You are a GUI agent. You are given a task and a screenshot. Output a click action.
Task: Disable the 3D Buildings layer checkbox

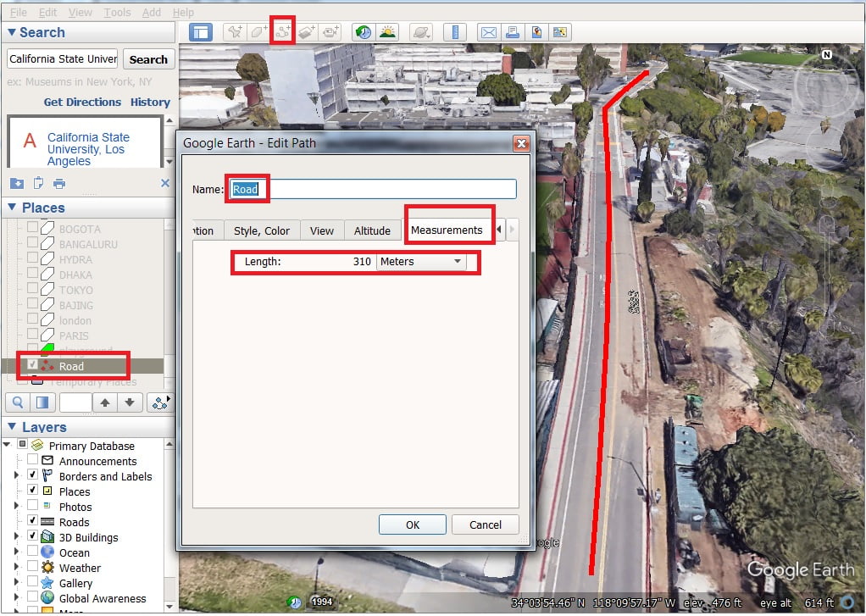click(32, 536)
